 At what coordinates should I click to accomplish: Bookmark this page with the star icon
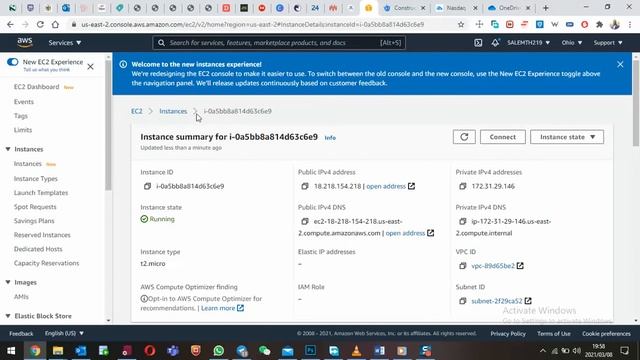coord(461,24)
